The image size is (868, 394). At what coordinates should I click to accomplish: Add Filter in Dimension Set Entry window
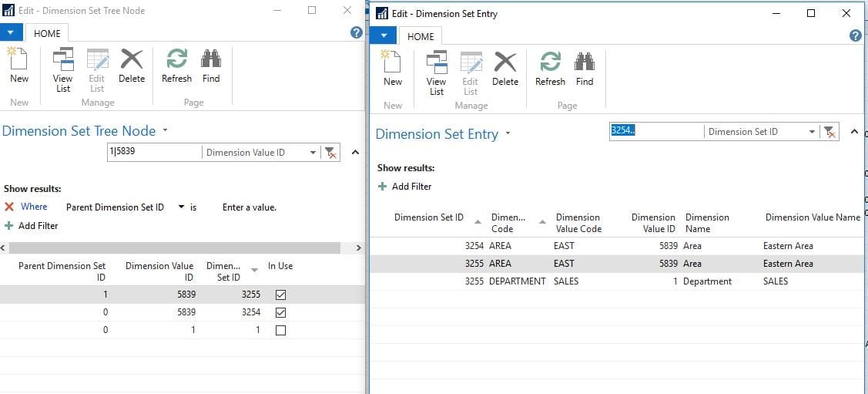pos(404,186)
